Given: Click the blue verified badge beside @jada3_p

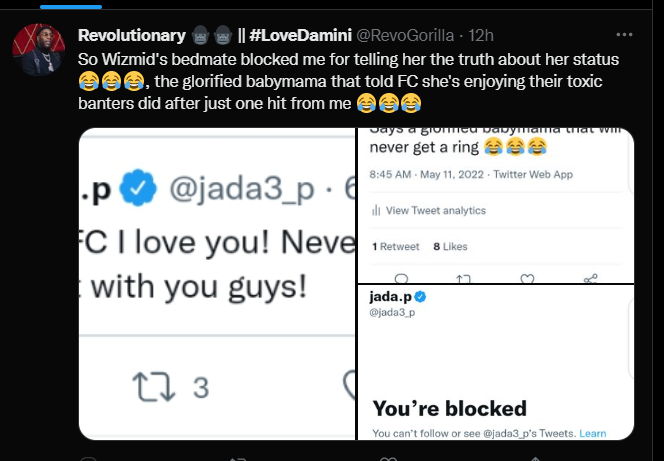Looking at the screenshot, I should [x=138, y=188].
